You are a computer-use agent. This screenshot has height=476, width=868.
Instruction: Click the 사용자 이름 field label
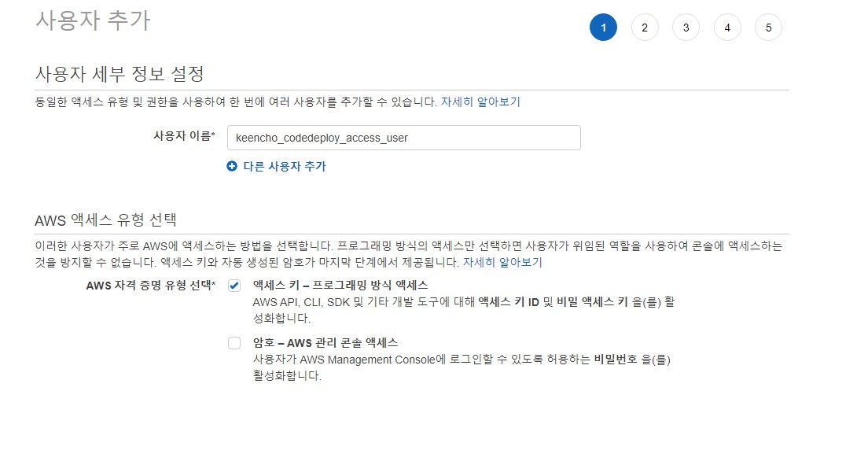(x=184, y=136)
